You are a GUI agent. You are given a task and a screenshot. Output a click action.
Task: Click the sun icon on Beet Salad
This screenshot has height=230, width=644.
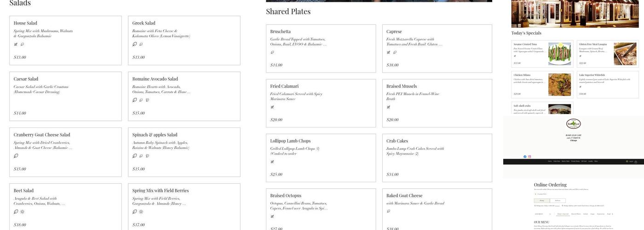pyautogui.click(x=22, y=212)
